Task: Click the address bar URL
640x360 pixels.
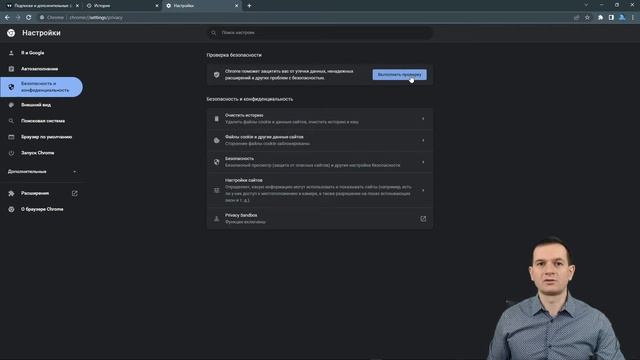Action: tap(96, 18)
